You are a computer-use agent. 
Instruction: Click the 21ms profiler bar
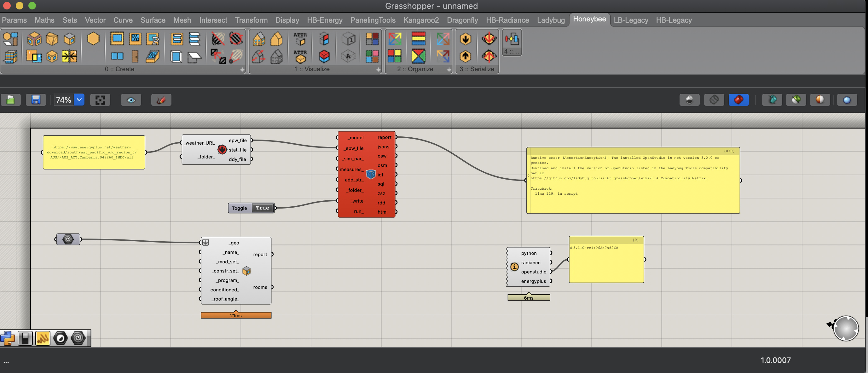click(236, 315)
